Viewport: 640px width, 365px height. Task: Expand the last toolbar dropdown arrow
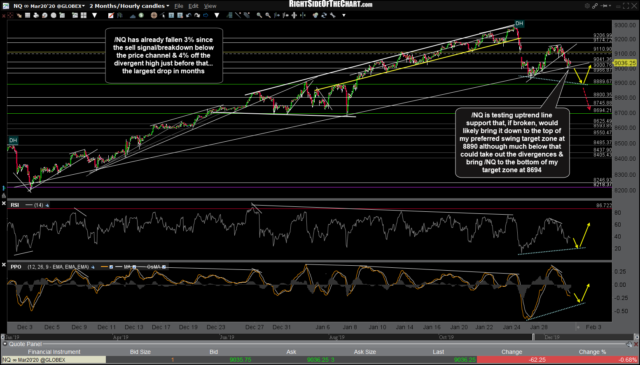tap(344, 15)
